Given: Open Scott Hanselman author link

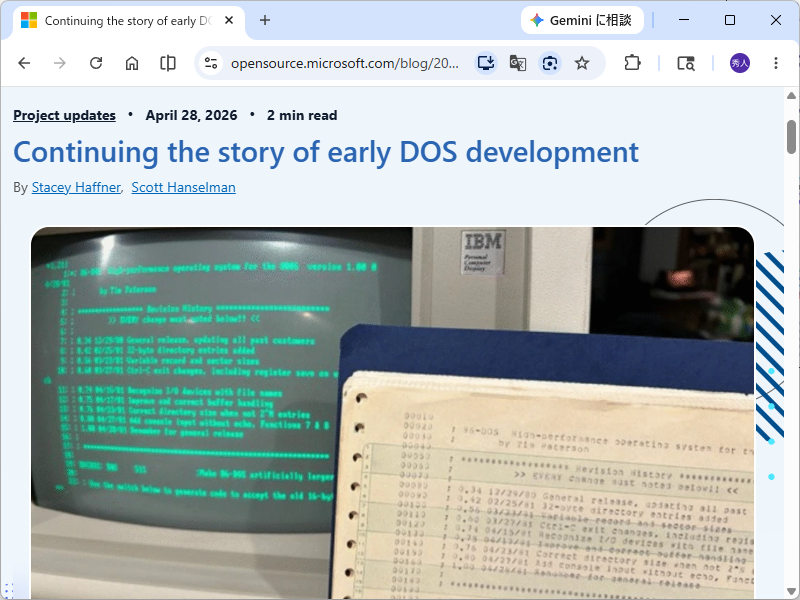Looking at the screenshot, I should [x=184, y=188].
